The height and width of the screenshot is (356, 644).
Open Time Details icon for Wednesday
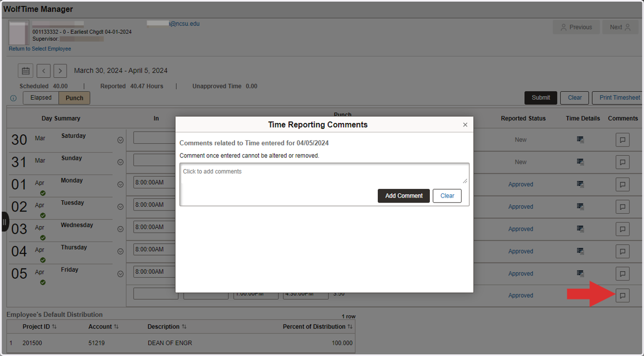pos(581,229)
